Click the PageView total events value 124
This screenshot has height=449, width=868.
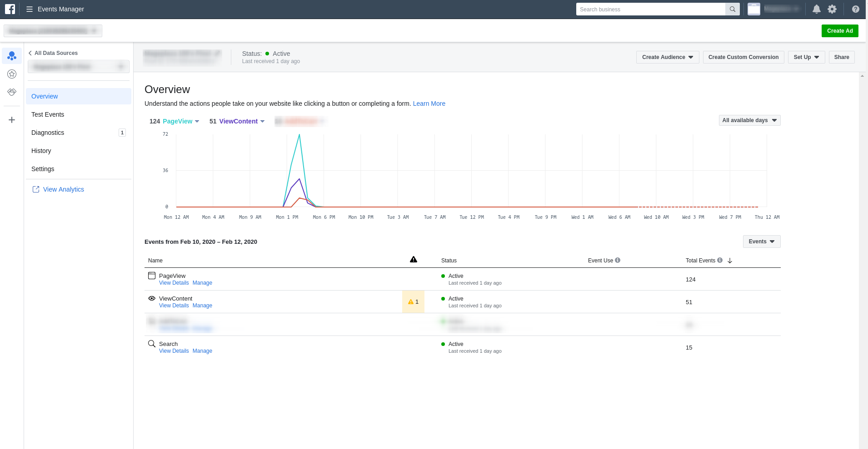(691, 280)
